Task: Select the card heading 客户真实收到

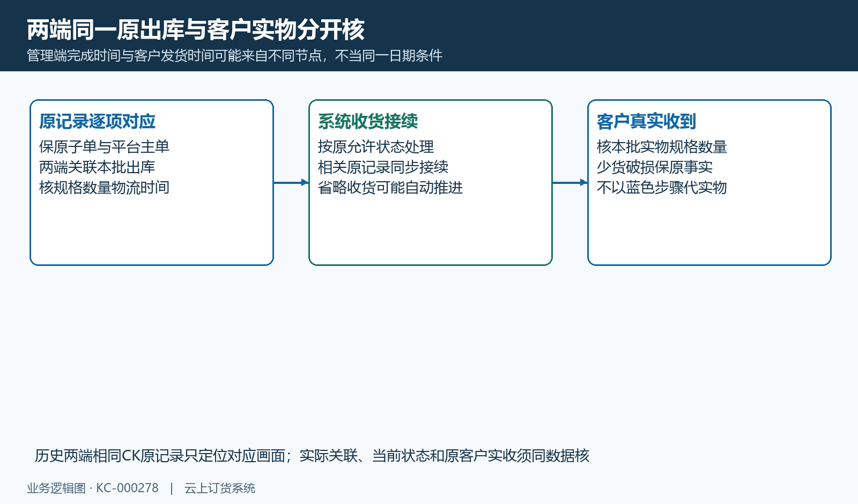Action: click(x=647, y=121)
